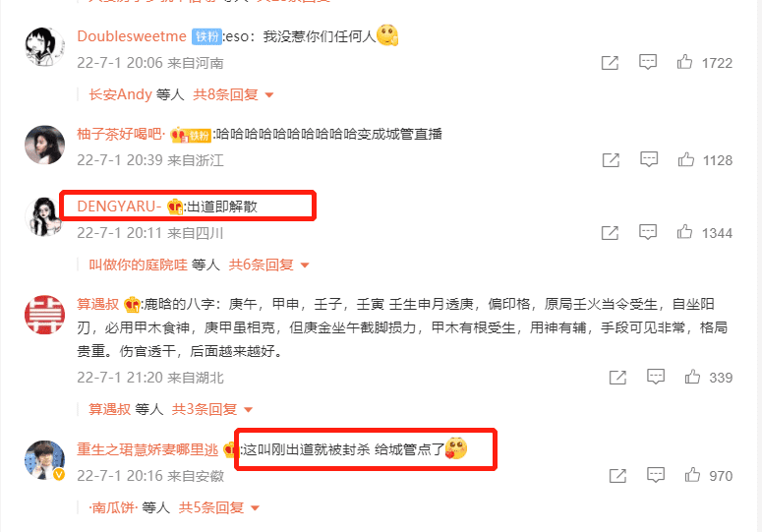Click share icon on comment from 安徽
The image size is (762, 532).
click(617, 476)
